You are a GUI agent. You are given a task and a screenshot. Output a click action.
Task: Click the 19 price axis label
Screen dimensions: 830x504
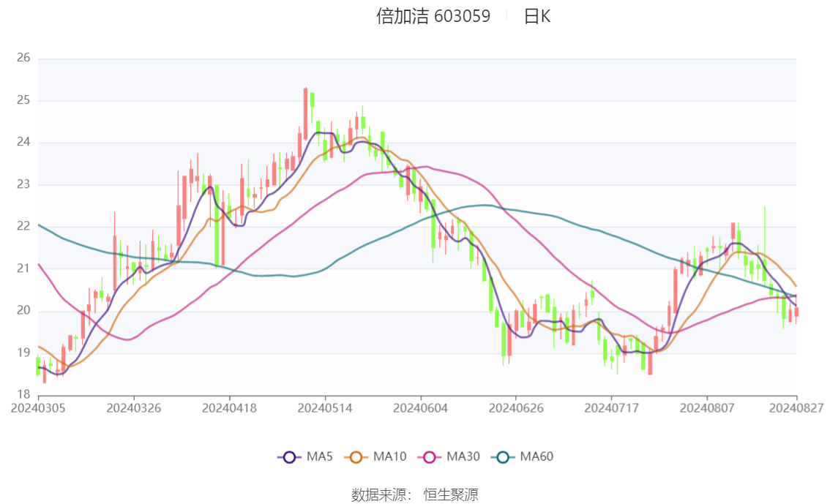pos(23,353)
